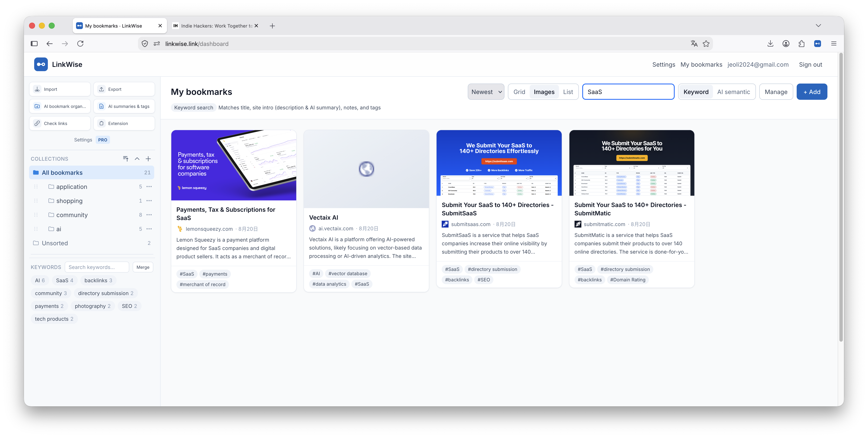This screenshot has height=438, width=868.
Task: Click the bookmark search field containing SaaS
Action: 628,92
